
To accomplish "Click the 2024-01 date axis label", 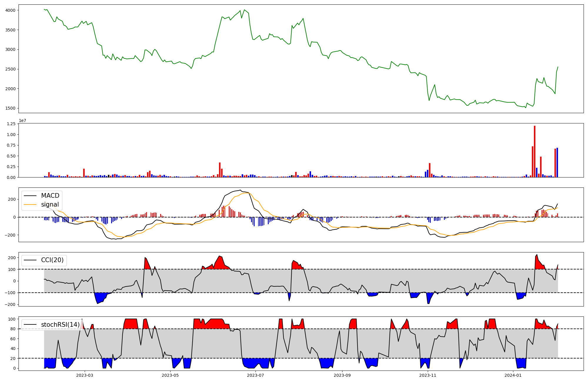I will pyautogui.click(x=513, y=375).
